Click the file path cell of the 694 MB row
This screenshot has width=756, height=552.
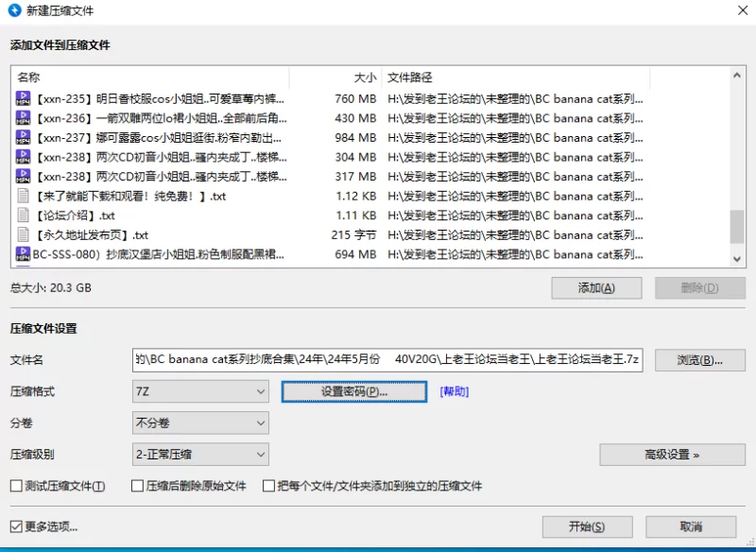[515, 254]
